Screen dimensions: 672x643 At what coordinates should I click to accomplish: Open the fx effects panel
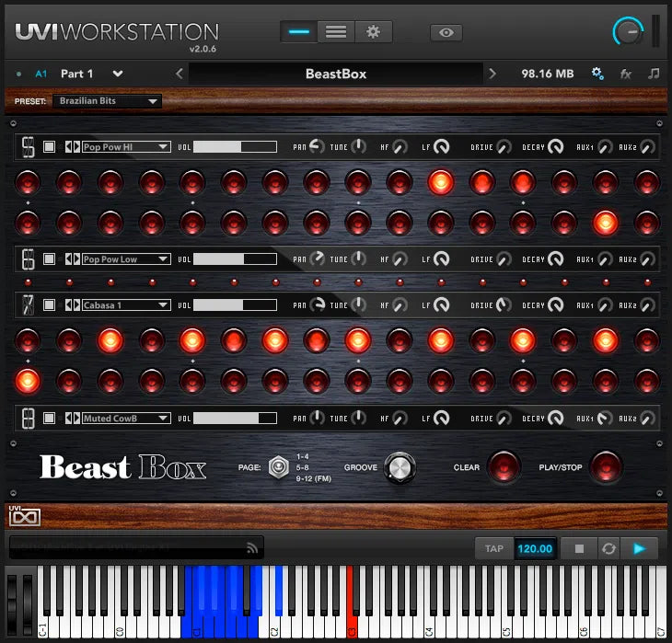tap(626, 74)
